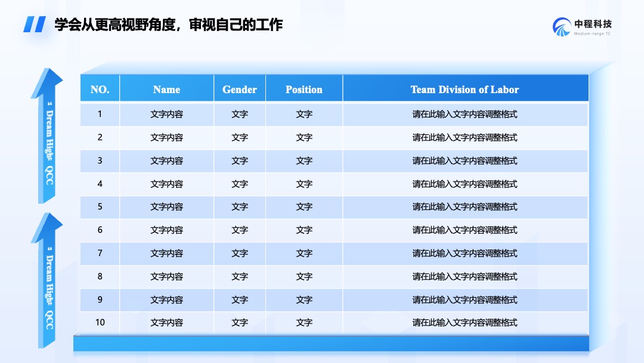Click row number 2 cell
Image resolution: width=644 pixels, height=363 pixels.
point(100,137)
